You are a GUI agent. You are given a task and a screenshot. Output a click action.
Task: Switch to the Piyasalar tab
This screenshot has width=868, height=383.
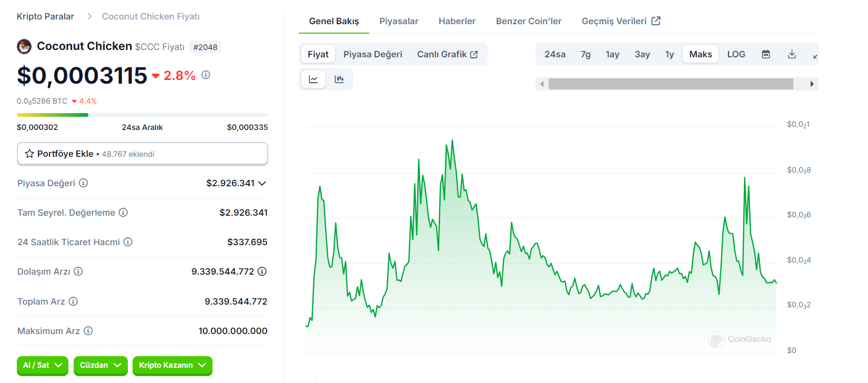point(399,21)
